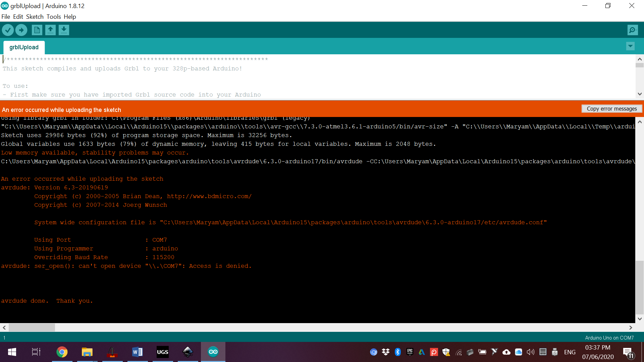644x362 pixels.
Task: Click 'Arduino Uno on COM7' status text
Action: tap(609, 338)
